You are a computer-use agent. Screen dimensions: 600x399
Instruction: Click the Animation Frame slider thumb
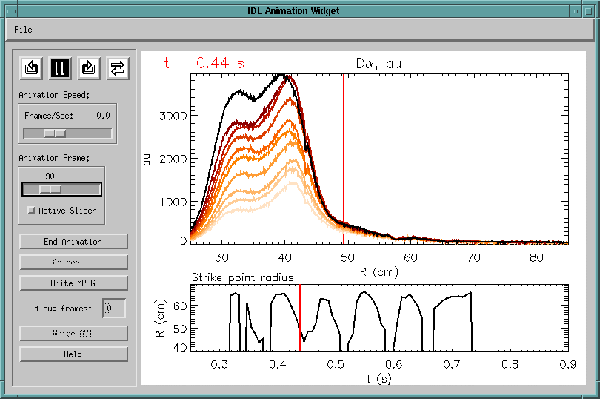(x=50, y=189)
